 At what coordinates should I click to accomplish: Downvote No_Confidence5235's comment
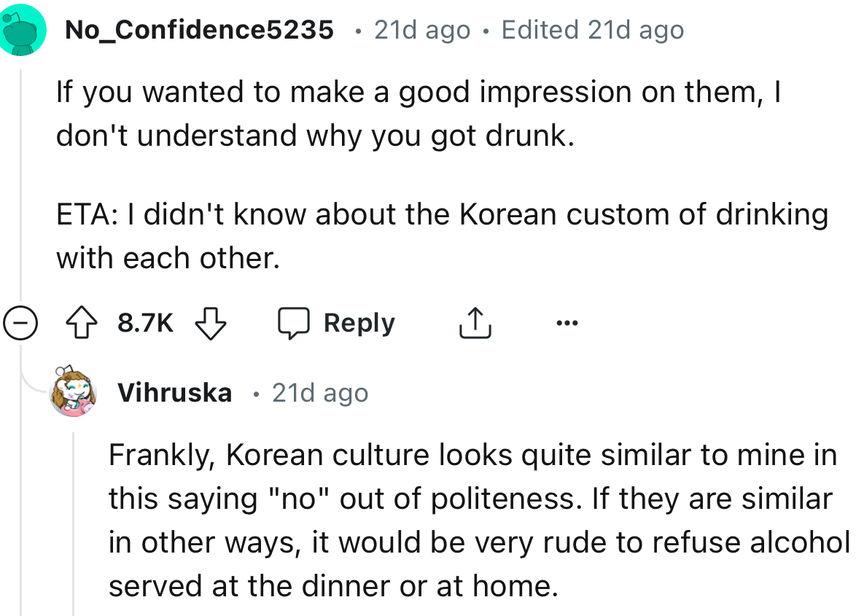(210, 323)
